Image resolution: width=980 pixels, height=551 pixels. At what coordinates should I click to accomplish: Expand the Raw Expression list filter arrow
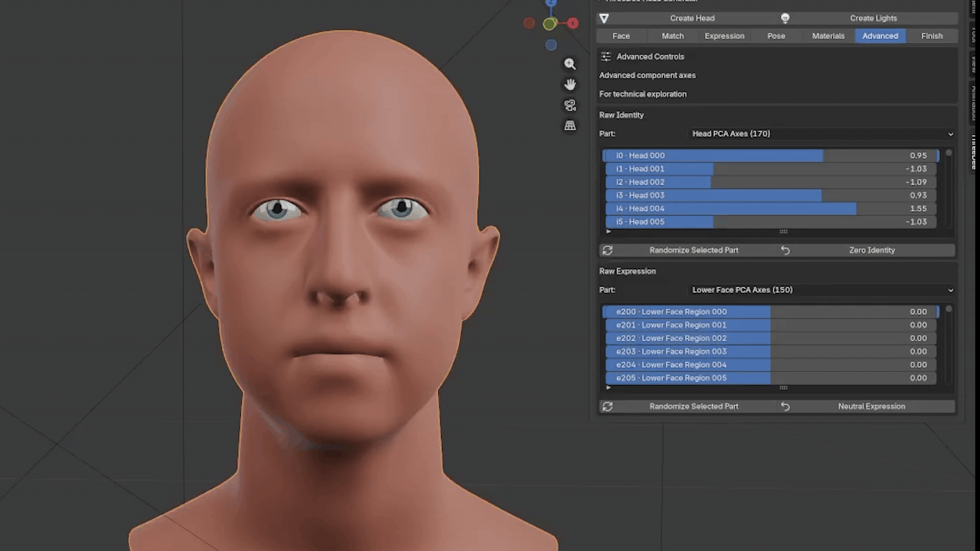[x=608, y=388]
